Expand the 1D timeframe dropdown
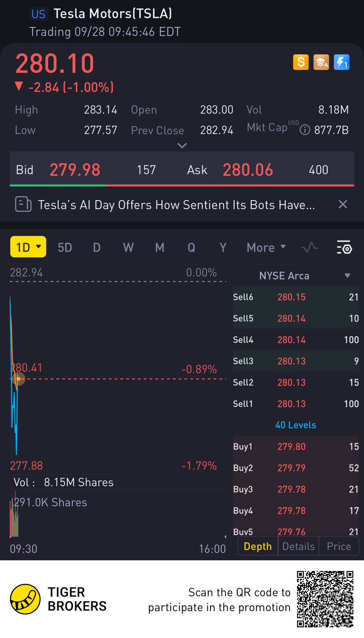Image resolution: width=364 pixels, height=638 pixels. coord(28,247)
